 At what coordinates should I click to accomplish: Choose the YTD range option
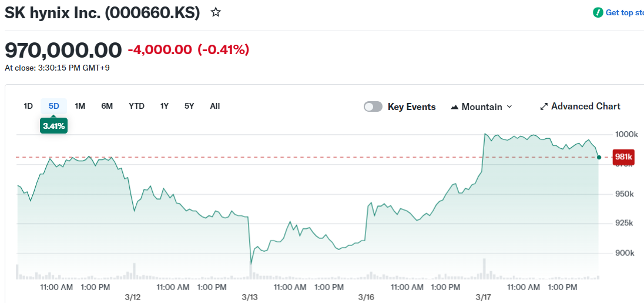pyautogui.click(x=136, y=106)
